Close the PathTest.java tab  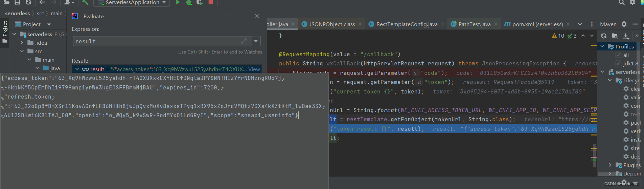tap(496, 24)
